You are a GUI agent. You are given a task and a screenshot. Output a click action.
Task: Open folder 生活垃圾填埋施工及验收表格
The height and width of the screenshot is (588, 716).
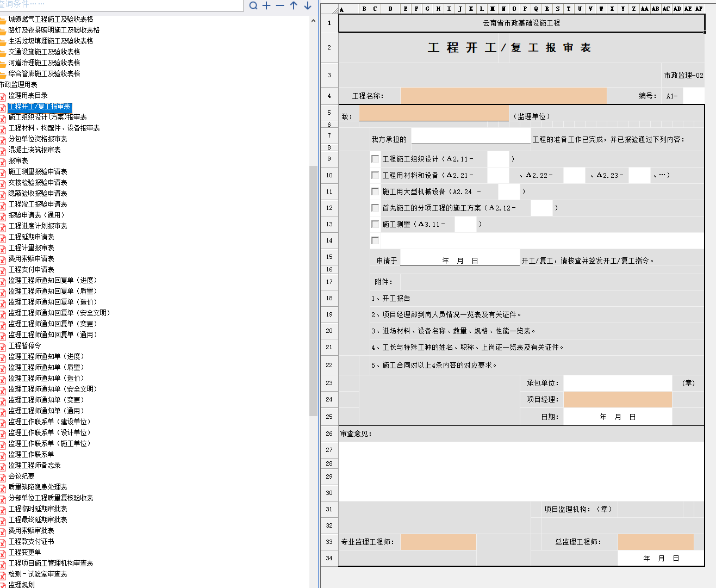click(x=51, y=41)
